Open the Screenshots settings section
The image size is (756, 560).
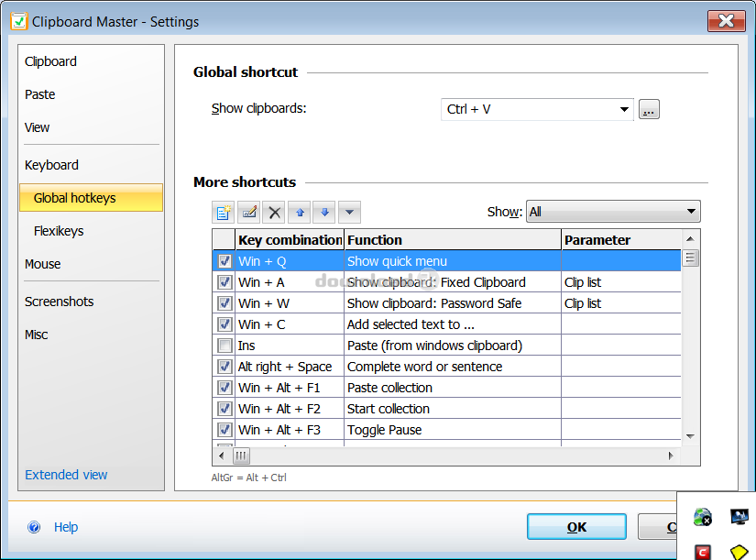coord(60,302)
